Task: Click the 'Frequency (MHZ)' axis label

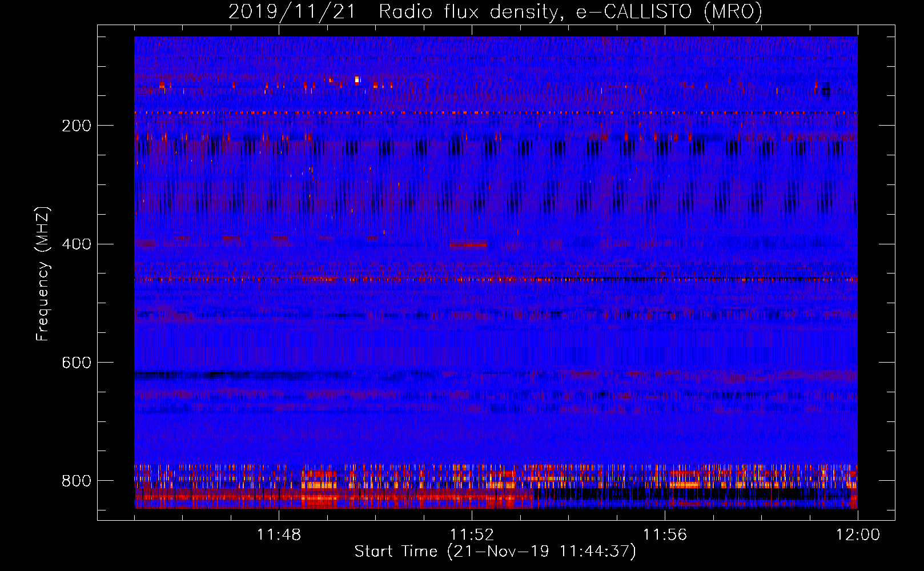Action: (43, 274)
